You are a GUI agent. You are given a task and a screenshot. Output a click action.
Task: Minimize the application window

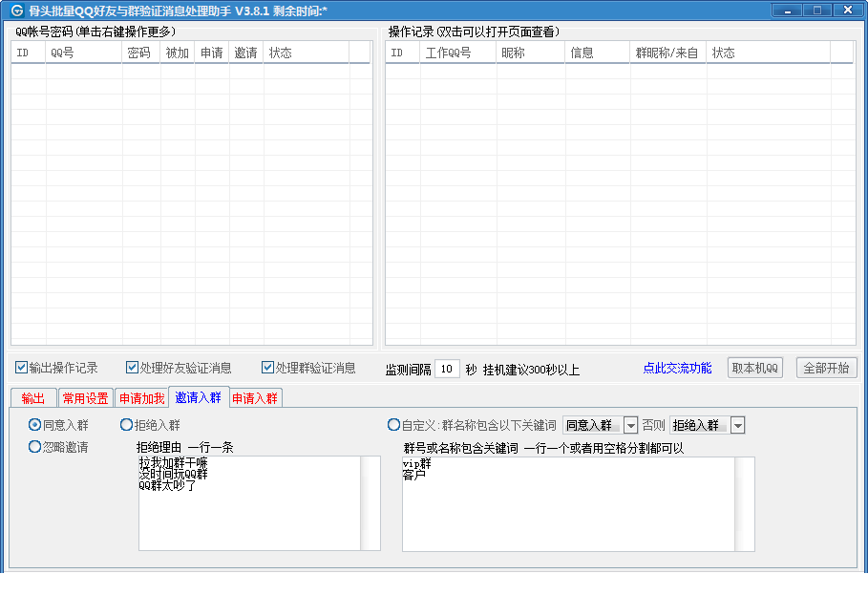tap(788, 11)
